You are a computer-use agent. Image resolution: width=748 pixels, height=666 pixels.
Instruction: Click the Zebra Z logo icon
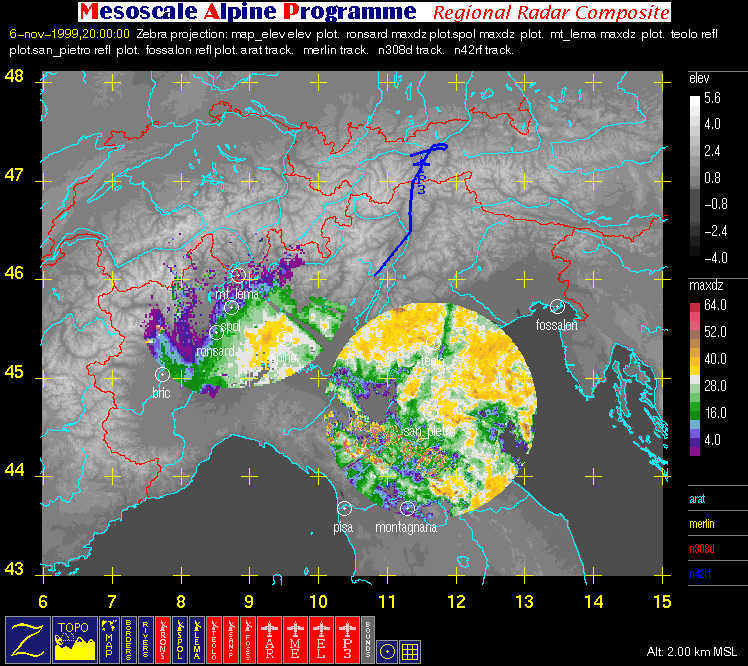point(27,638)
